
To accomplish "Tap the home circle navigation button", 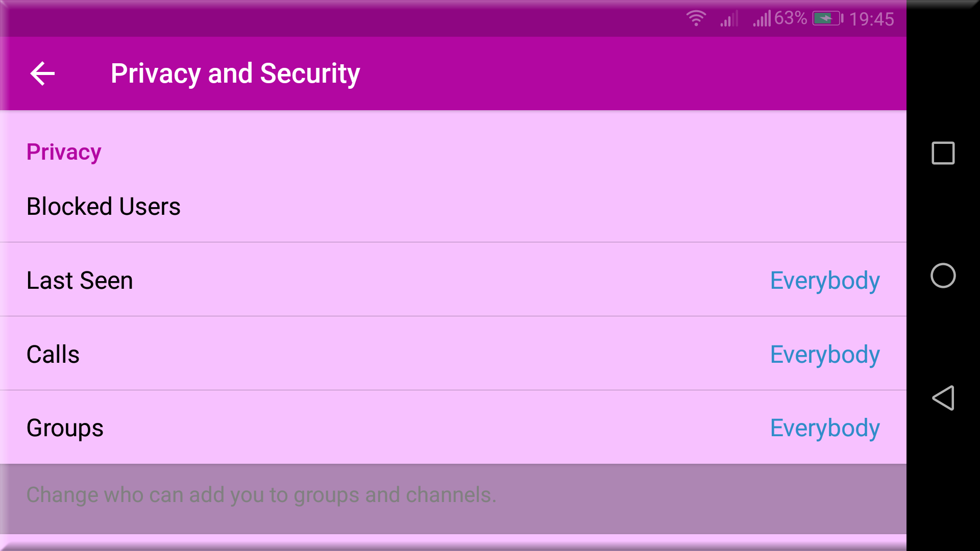I will tap(944, 275).
